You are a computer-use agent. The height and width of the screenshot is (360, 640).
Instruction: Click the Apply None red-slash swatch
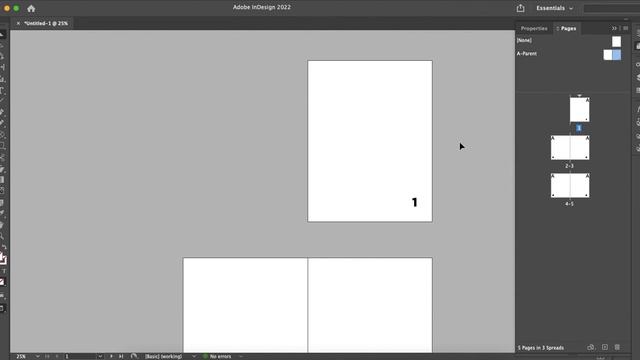[x=2, y=282]
